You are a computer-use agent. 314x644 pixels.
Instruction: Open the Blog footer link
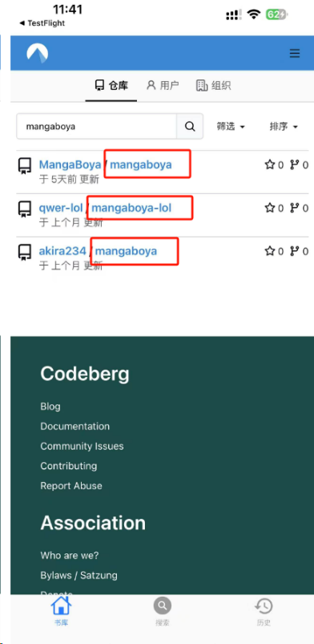coord(50,406)
